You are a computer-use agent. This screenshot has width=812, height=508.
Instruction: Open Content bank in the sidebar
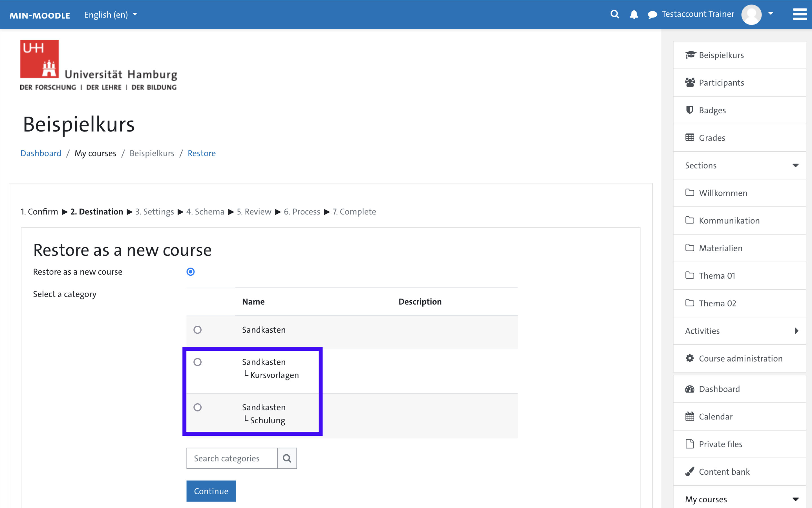click(740, 472)
